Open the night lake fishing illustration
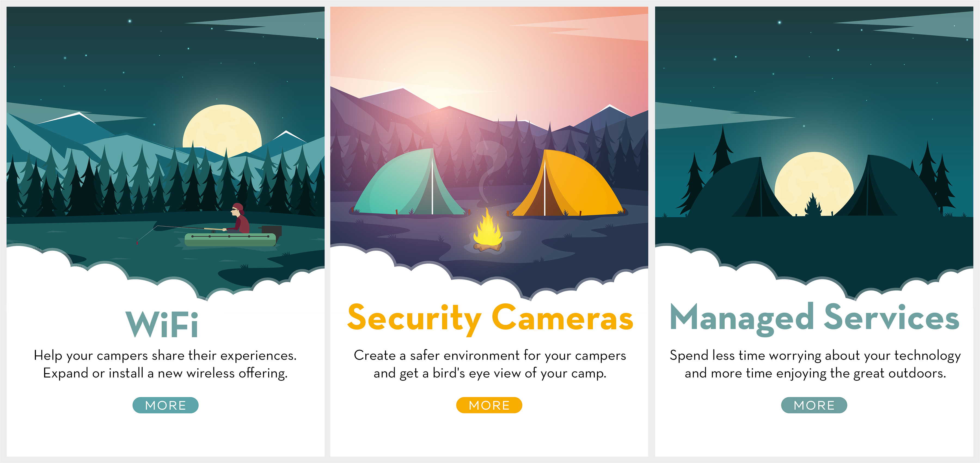This screenshot has width=980, height=463. pyautogui.click(x=166, y=152)
